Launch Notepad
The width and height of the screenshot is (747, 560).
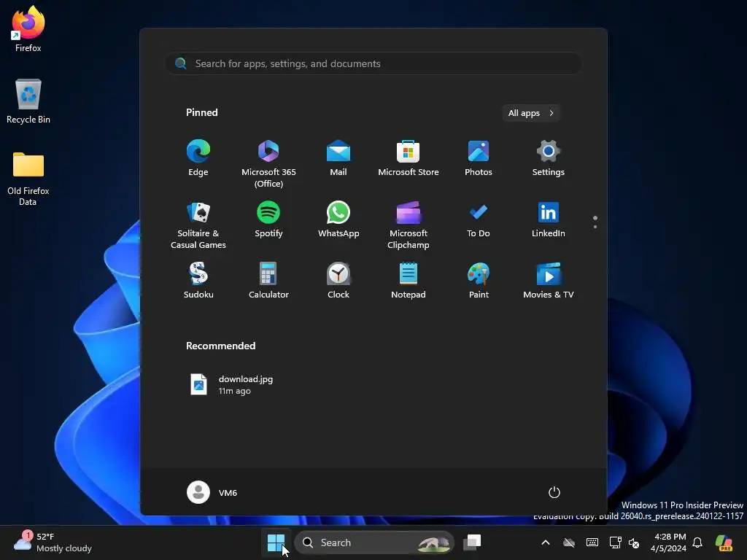(x=409, y=281)
